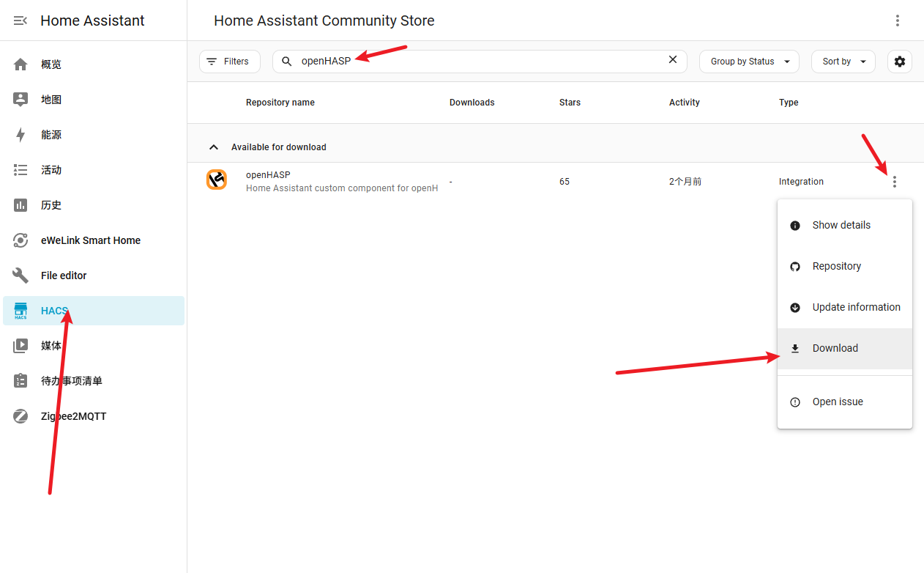Screen dimensions: 924x573
Task: Click the repository description text
Action: [x=342, y=188]
